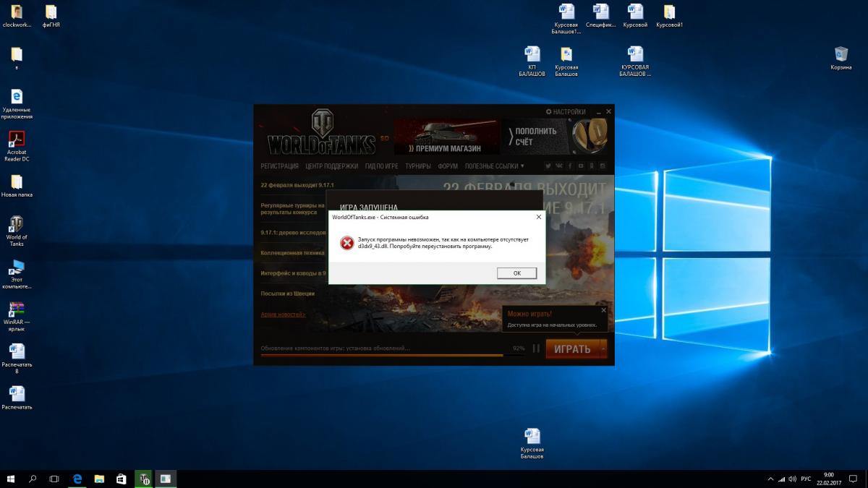The height and width of the screenshot is (488, 868).
Task: Open the VK social icon in the launcher
Action: pos(559,166)
